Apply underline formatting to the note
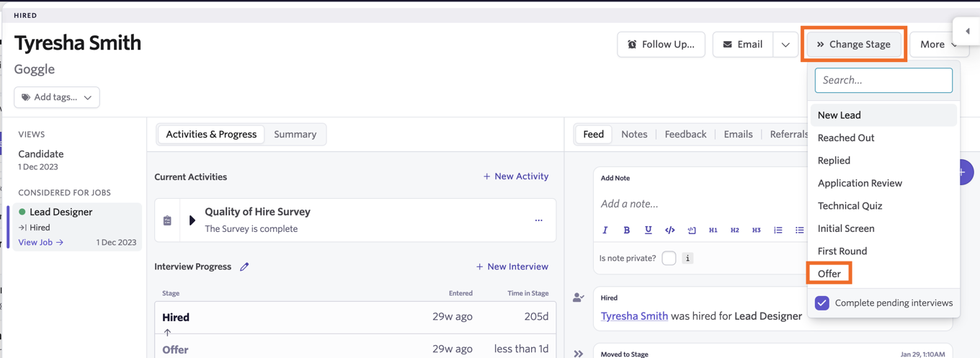 pos(648,230)
